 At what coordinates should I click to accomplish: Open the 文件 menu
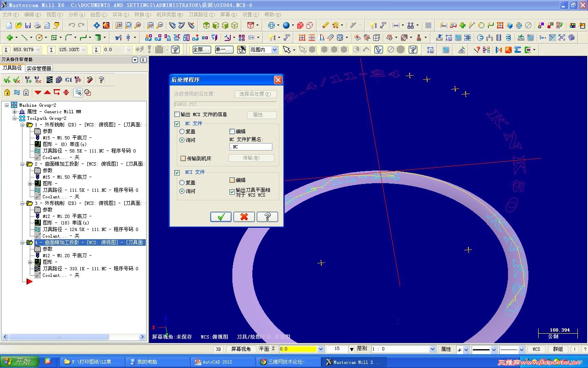[x=10, y=15]
